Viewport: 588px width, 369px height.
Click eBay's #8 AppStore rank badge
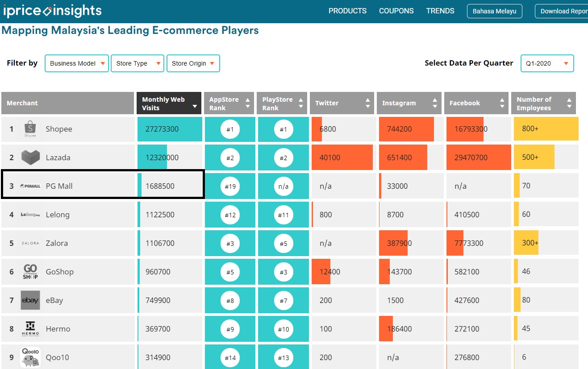click(230, 301)
